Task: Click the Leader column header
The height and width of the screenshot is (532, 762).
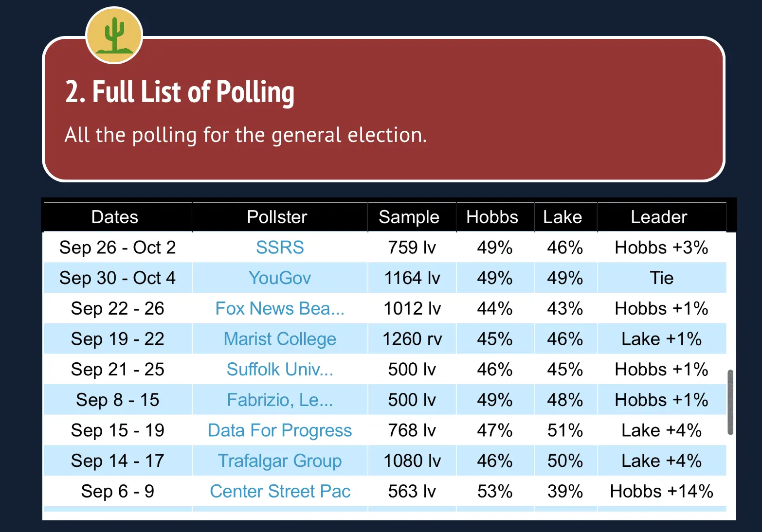Action: [x=659, y=217]
